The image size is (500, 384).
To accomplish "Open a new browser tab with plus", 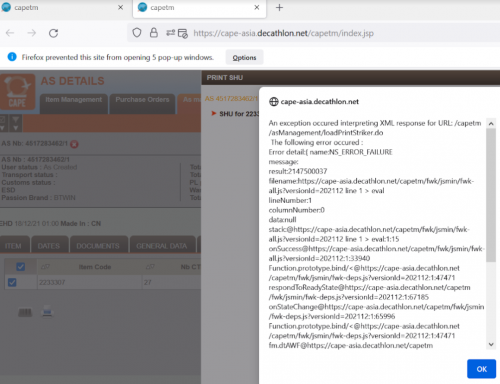I will [279, 7].
